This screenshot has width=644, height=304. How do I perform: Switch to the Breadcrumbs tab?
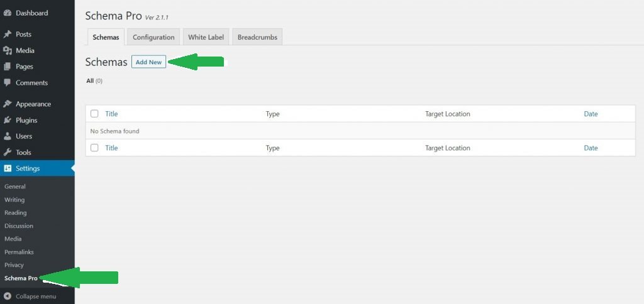pyautogui.click(x=257, y=37)
